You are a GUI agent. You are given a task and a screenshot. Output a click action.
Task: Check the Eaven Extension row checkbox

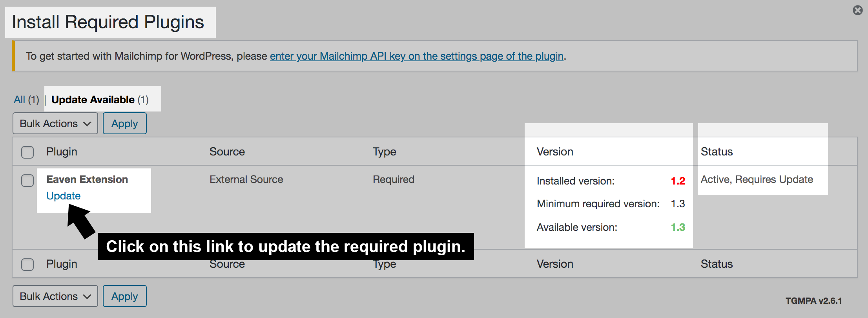[x=27, y=181]
